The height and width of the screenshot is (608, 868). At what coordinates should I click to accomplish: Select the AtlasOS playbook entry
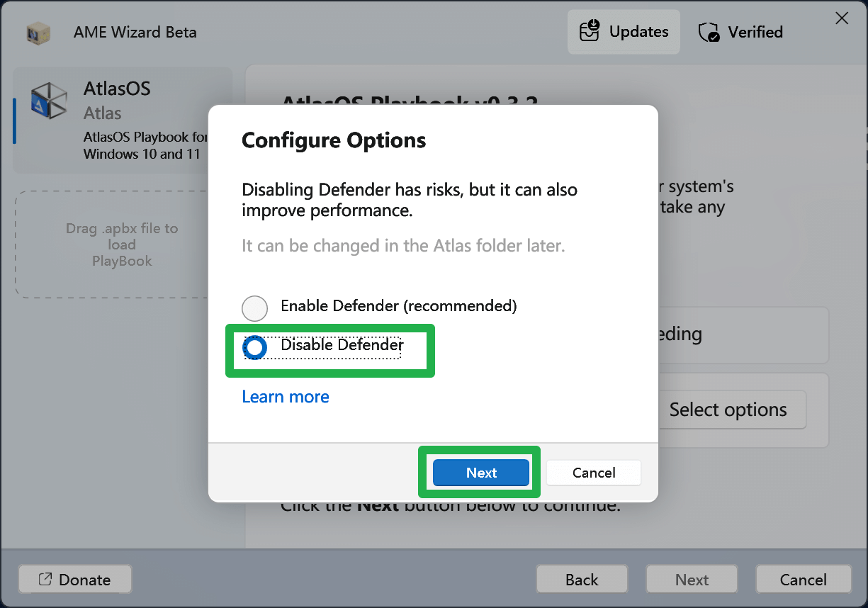123,120
